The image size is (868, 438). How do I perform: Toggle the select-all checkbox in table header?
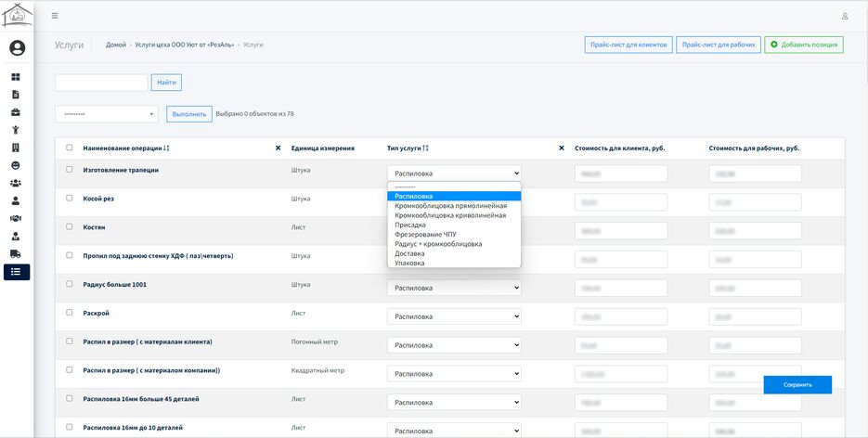tap(70, 148)
